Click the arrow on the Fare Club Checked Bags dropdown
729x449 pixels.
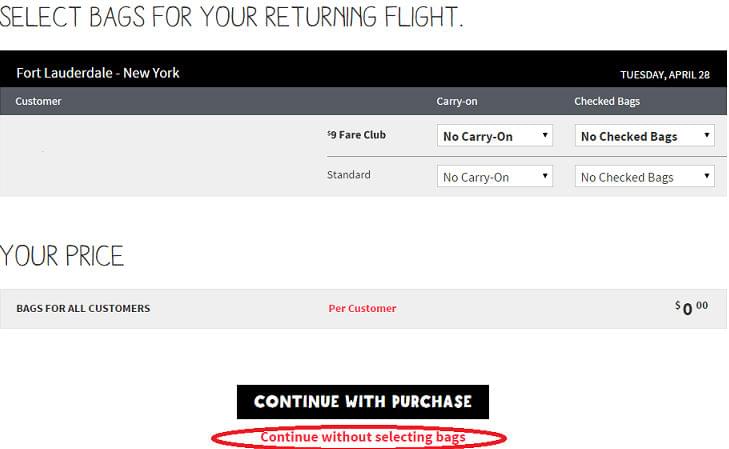click(707, 135)
